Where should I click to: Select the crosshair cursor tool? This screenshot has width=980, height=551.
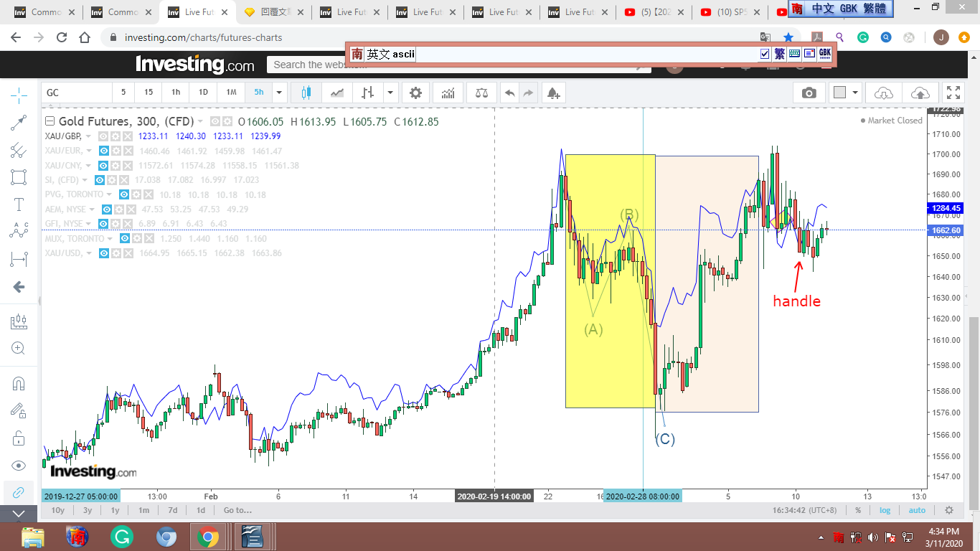[x=19, y=94]
